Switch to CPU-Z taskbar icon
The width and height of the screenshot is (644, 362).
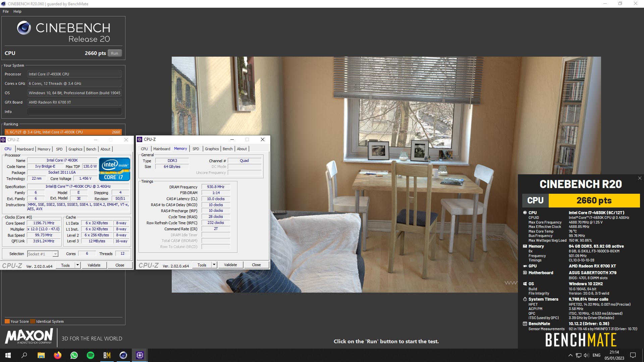pos(140,355)
